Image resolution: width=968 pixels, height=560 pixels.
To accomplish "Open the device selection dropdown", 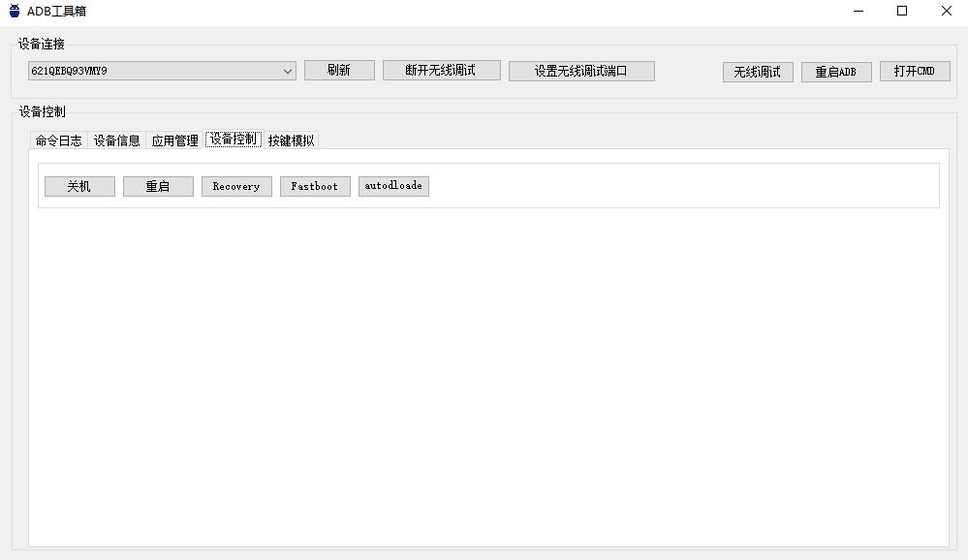I will pos(288,71).
